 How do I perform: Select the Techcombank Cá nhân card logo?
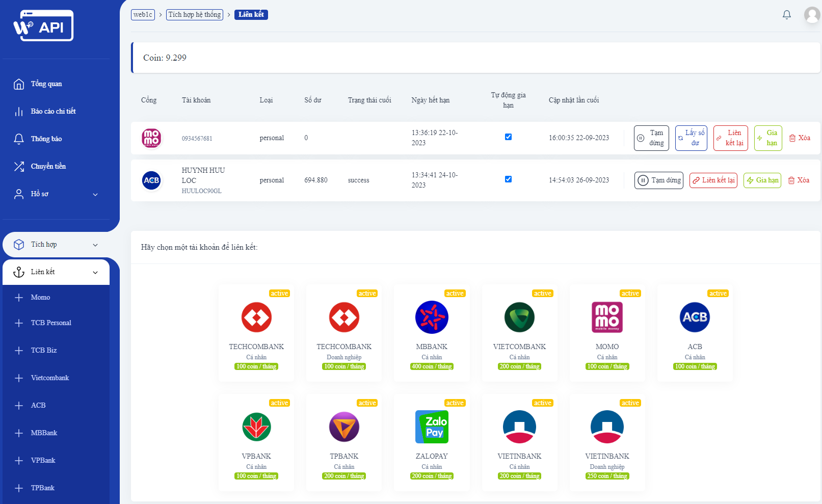pyautogui.click(x=256, y=317)
